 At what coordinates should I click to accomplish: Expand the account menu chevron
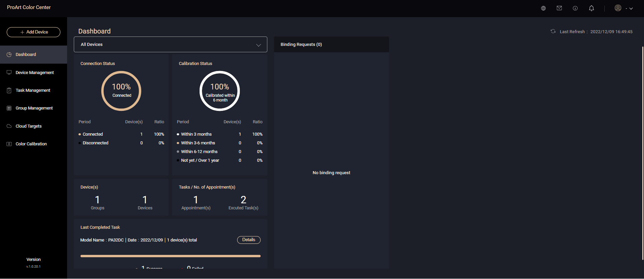click(631, 9)
